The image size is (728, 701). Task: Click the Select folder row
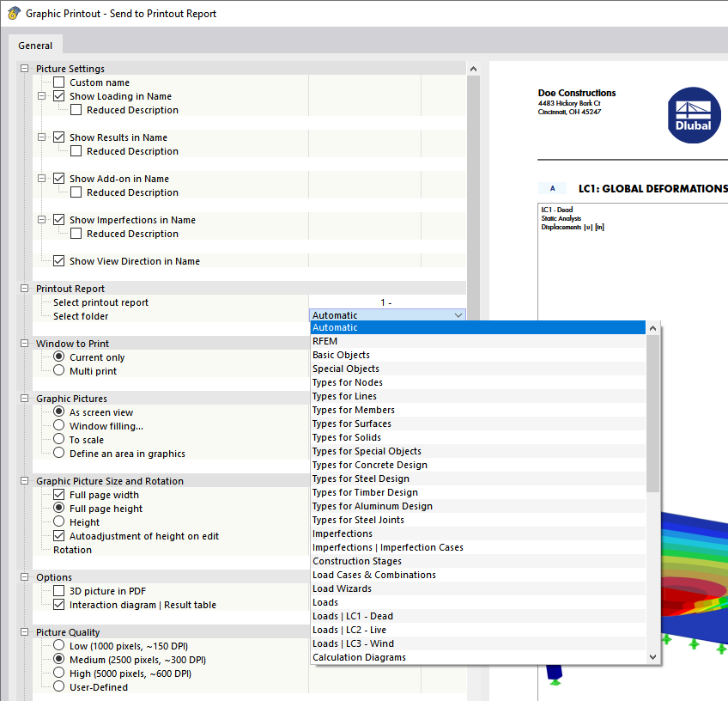pyautogui.click(x=82, y=315)
